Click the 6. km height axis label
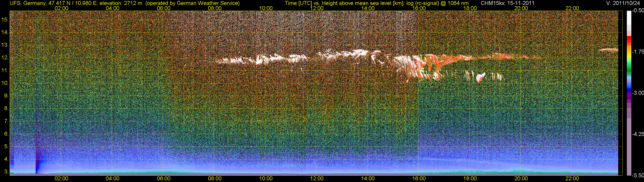Image resolution: width=644 pixels, height=182 pixels. [6, 134]
